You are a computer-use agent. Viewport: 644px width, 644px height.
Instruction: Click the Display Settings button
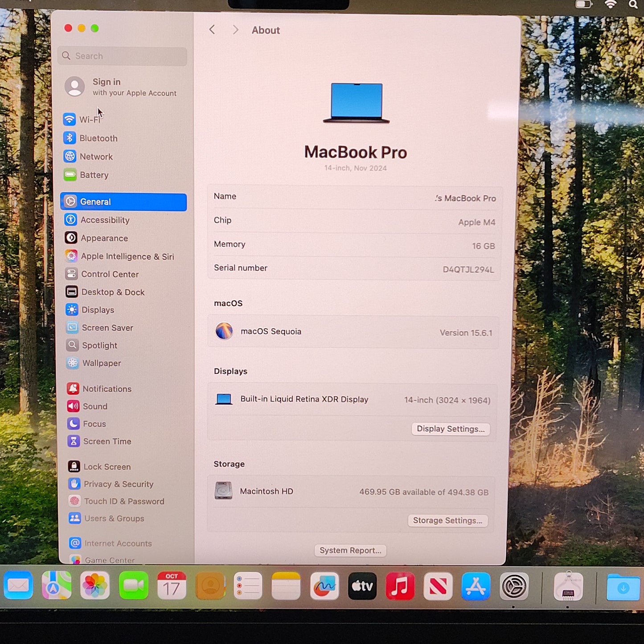tap(451, 429)
